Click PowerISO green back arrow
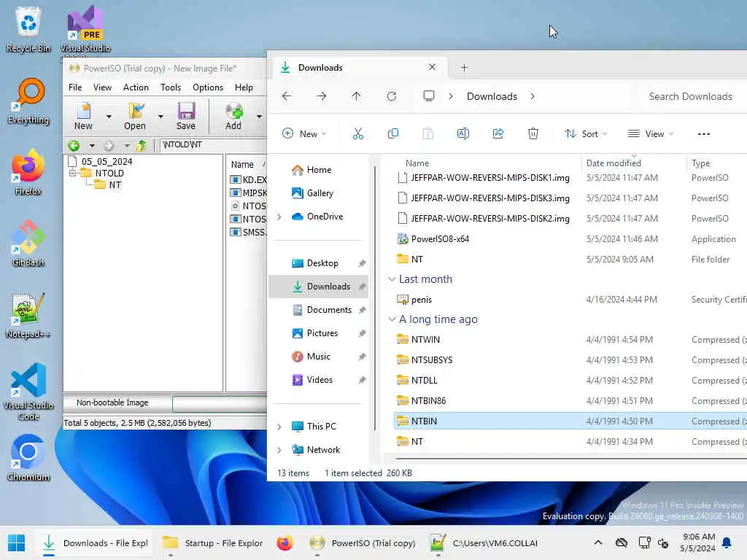 74,145
